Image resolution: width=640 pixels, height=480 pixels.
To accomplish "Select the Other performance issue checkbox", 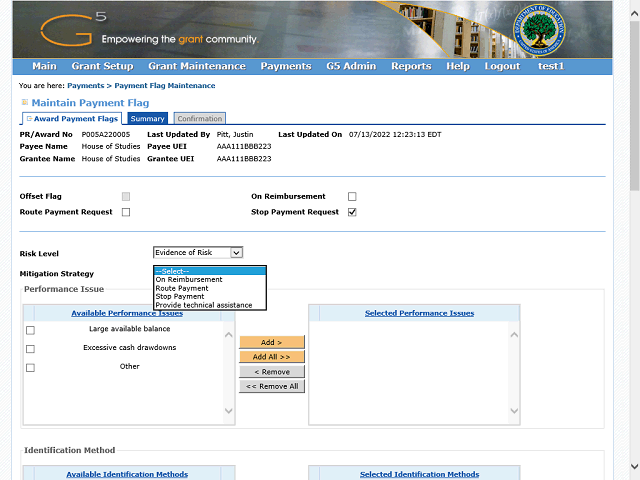I will [x=30, y=368].
